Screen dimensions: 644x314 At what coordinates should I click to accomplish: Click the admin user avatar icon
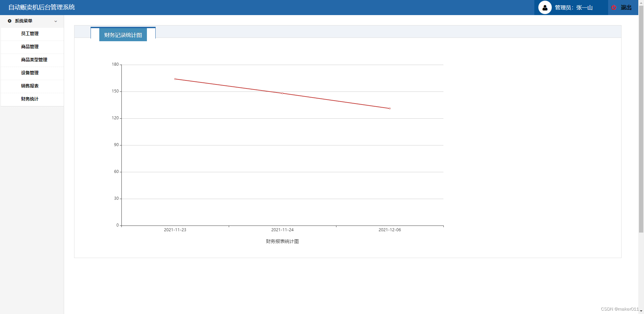545,7
